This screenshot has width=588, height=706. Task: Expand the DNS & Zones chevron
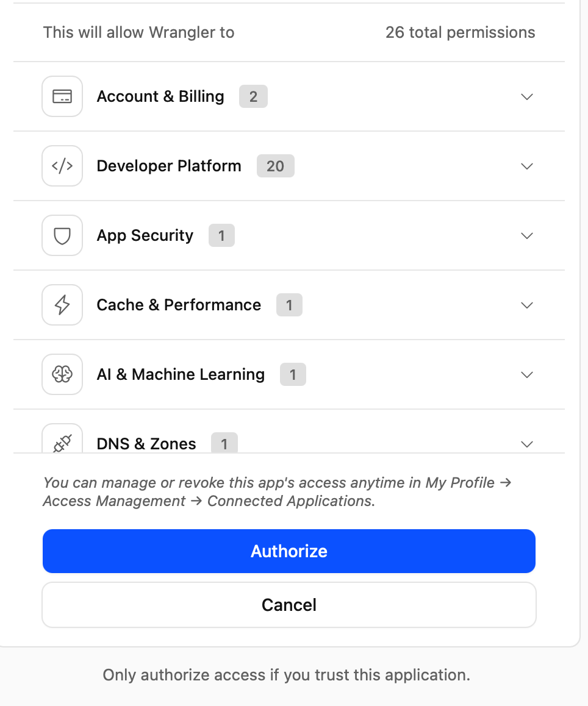[x=527, y=444]
